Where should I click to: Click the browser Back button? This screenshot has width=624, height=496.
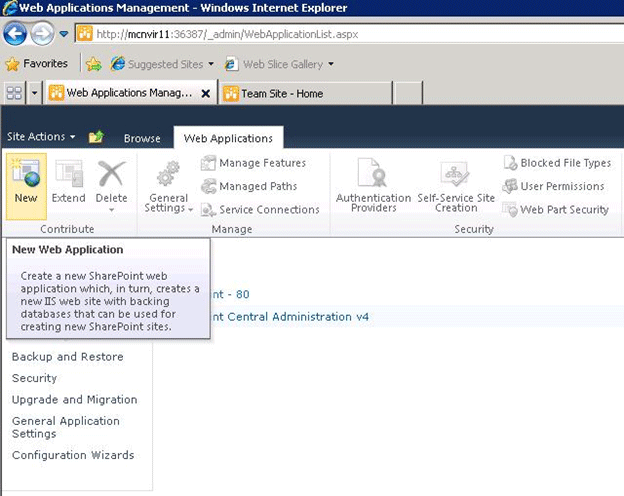(15, 34)
